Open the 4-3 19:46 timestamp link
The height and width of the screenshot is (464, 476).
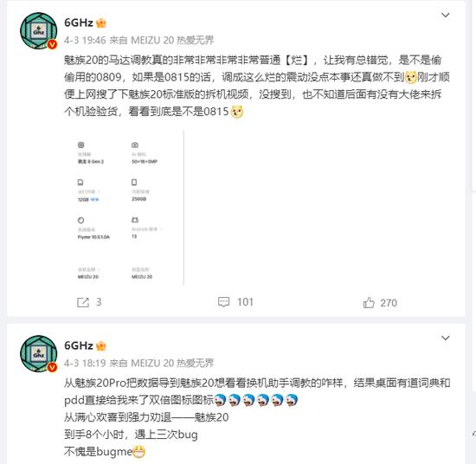[85, 40]
